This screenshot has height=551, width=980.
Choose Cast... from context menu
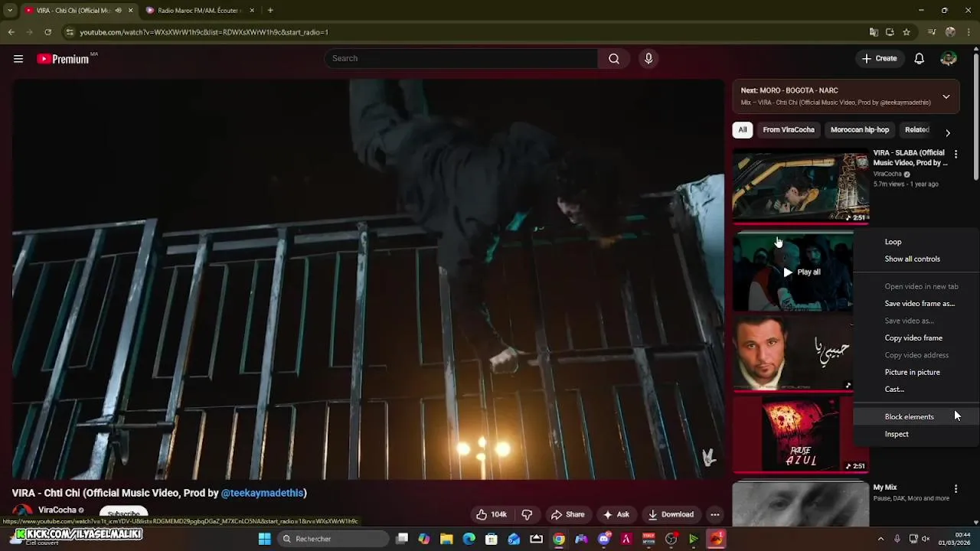tap(917, 390)
